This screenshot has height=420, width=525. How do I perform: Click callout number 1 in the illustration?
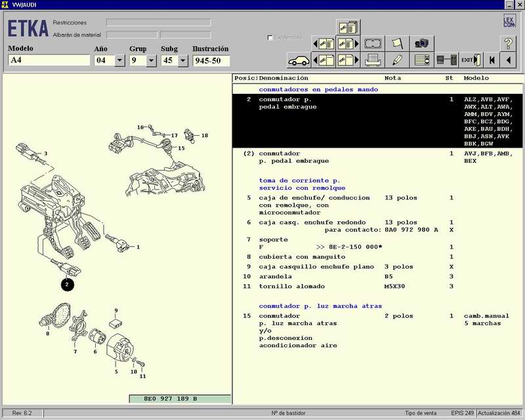pyautogui.click(x=138, y=247)
